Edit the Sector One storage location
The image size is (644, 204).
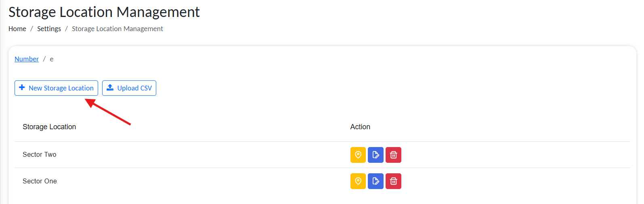(x=375, y=181)
